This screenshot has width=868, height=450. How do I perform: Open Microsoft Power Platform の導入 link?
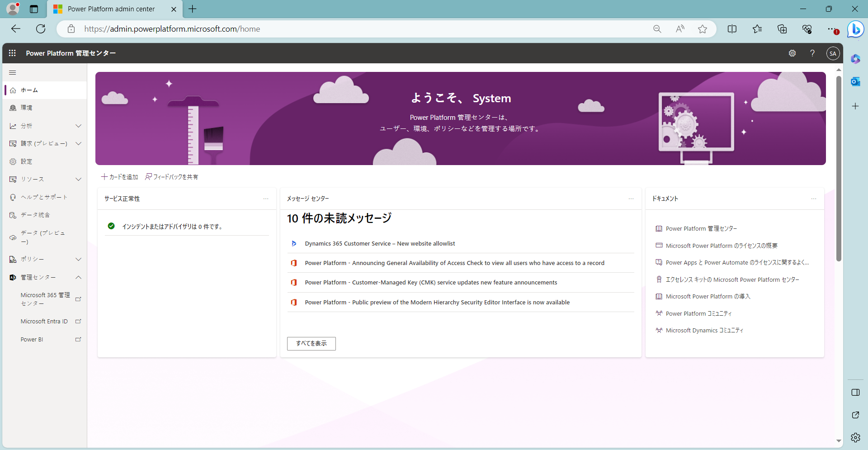pos(708,296)
